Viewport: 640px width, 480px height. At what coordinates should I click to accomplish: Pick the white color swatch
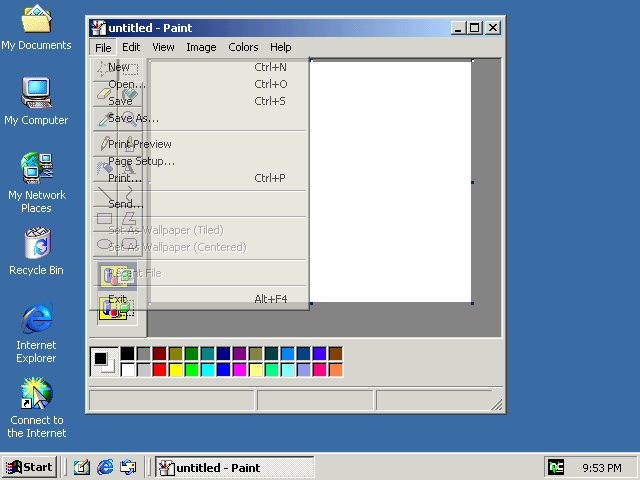(127, 370)
